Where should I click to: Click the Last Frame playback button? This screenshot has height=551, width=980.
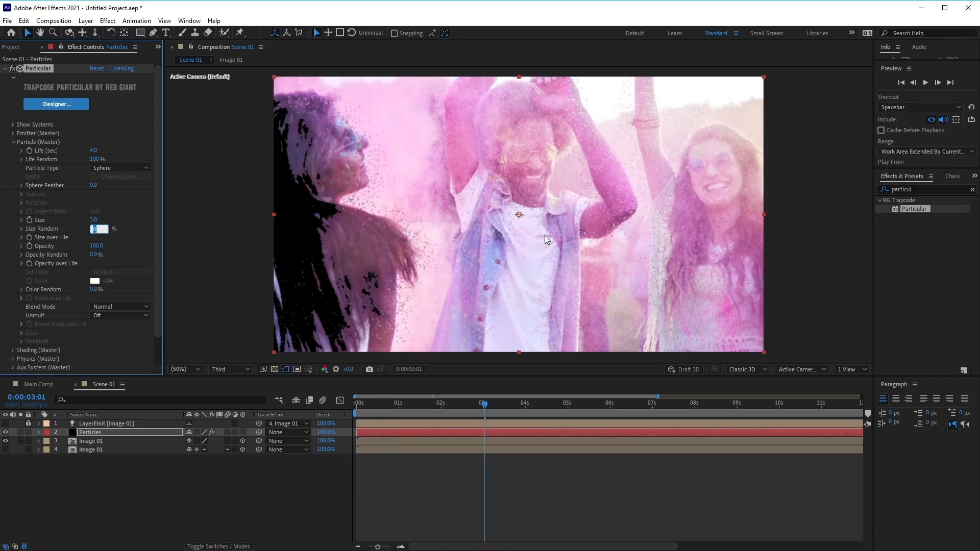click(x=951, y=82)
